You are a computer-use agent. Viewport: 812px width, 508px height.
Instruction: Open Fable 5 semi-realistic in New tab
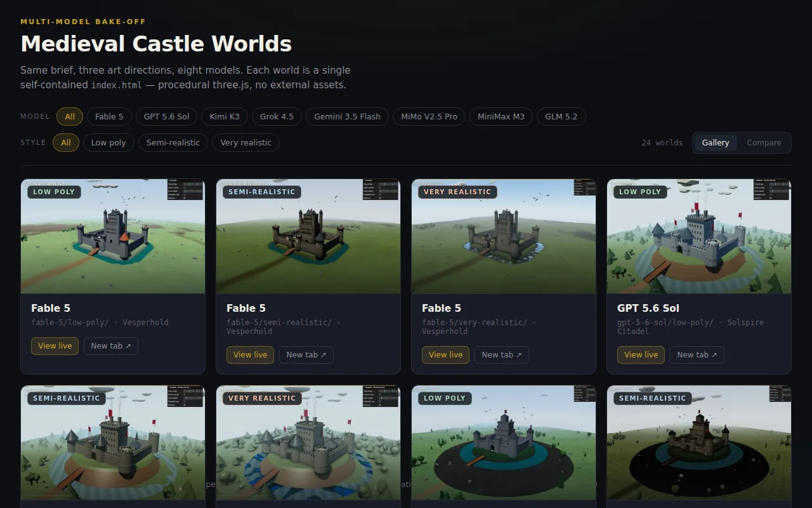(x=306, y=355)
